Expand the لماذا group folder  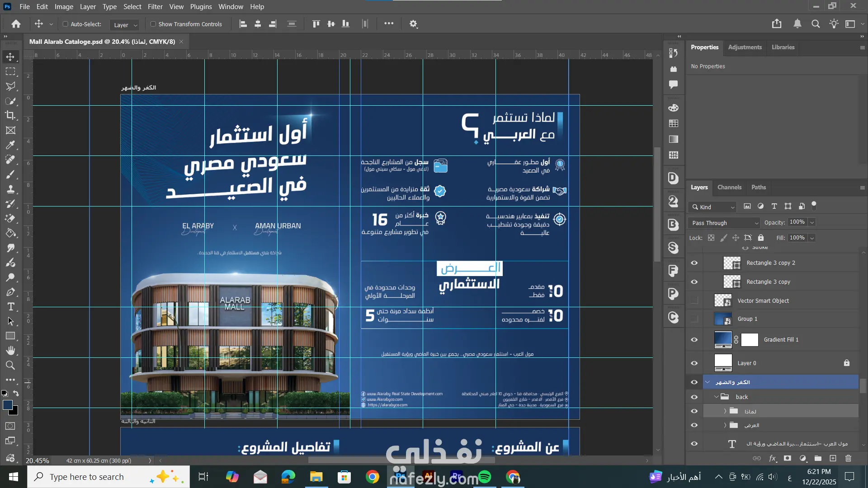pyautogui.click(x=725, y=411)
